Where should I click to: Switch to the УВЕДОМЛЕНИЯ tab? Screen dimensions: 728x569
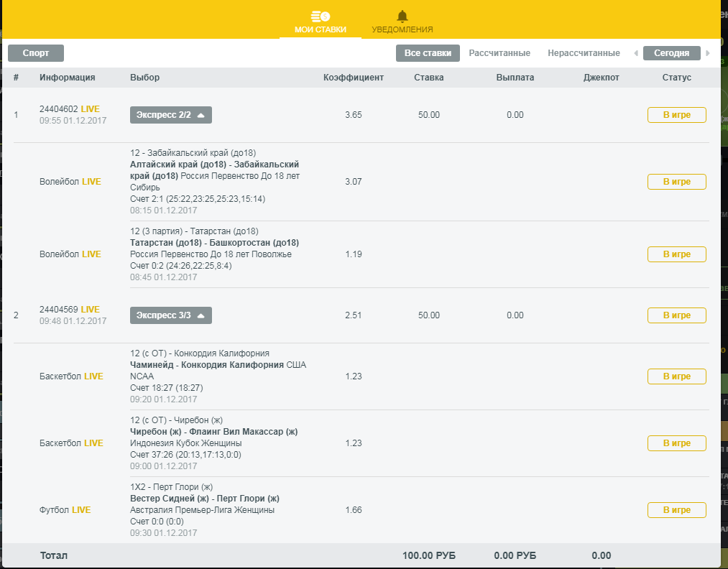click(x=402, y=29)
